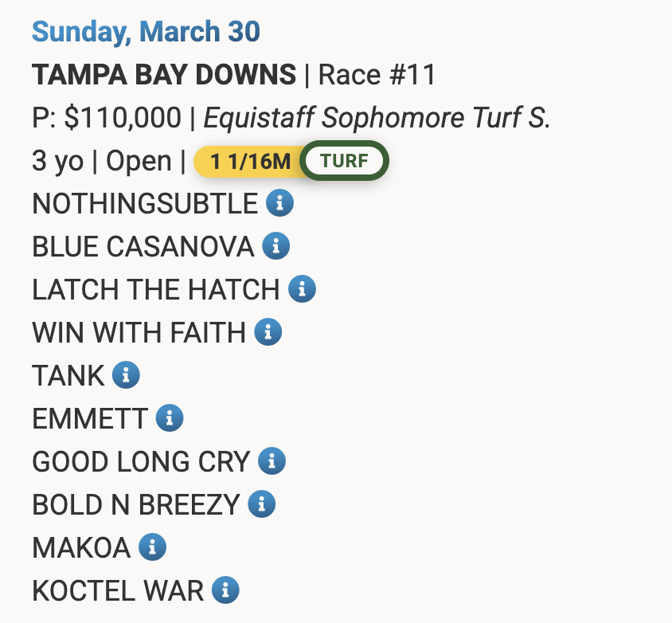
Task: Click the TAMPA BAY DOWNS track name
Action: tap(163, 76)
